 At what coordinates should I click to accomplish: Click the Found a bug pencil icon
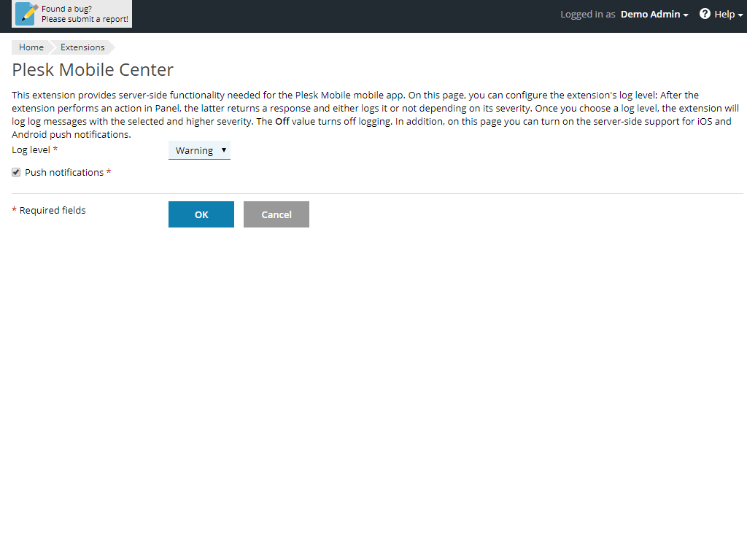pyautogui.click(x=27, y=14)
